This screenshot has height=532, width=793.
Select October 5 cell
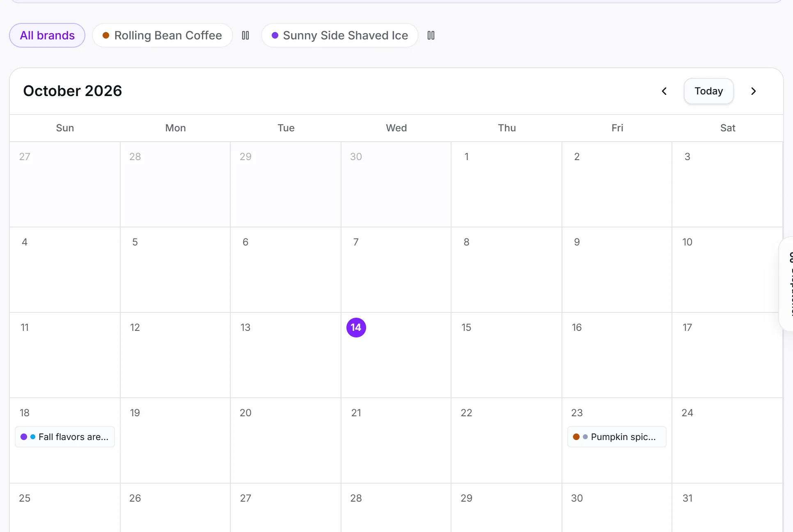click(x=175, y=270)
